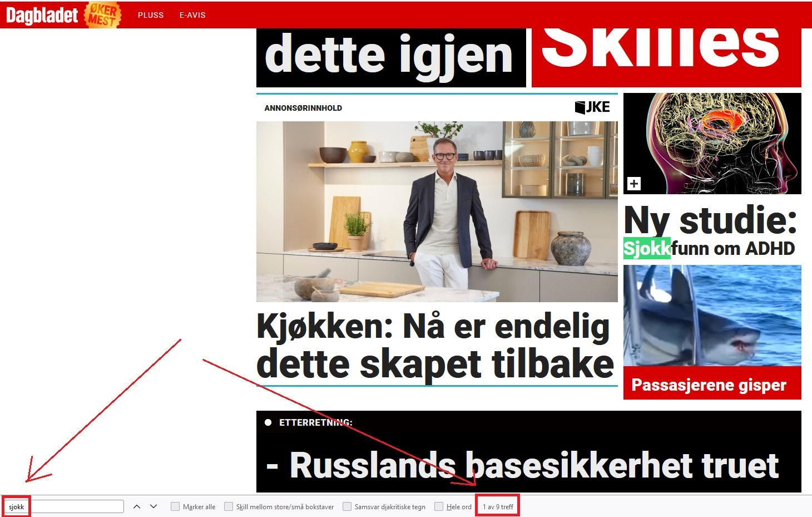Open the E-AVIS menu item
Image resolution: width=812 pixels, height=517 pixels.
coord(192,15)
